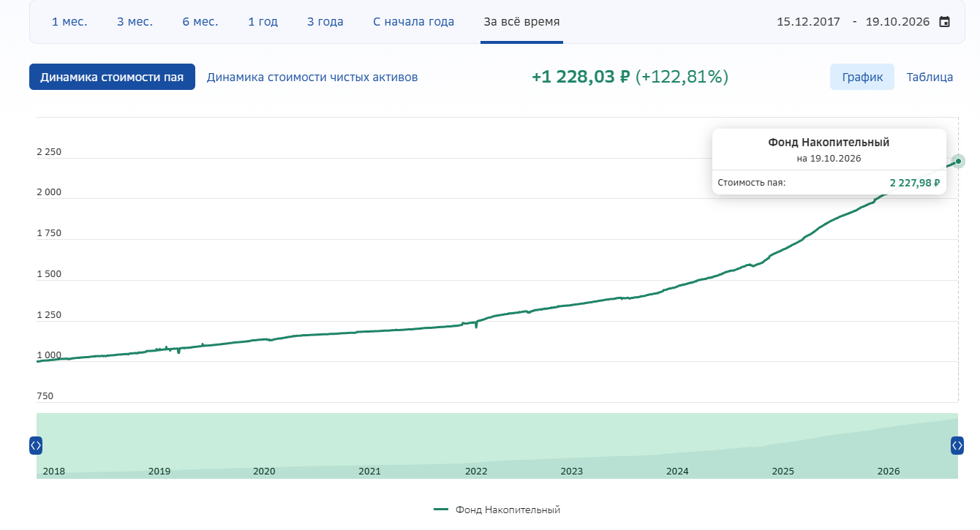This screenshot has width=980, height=530.
Task: Choose the 6 мес. period tab
Action: point(200,22)
